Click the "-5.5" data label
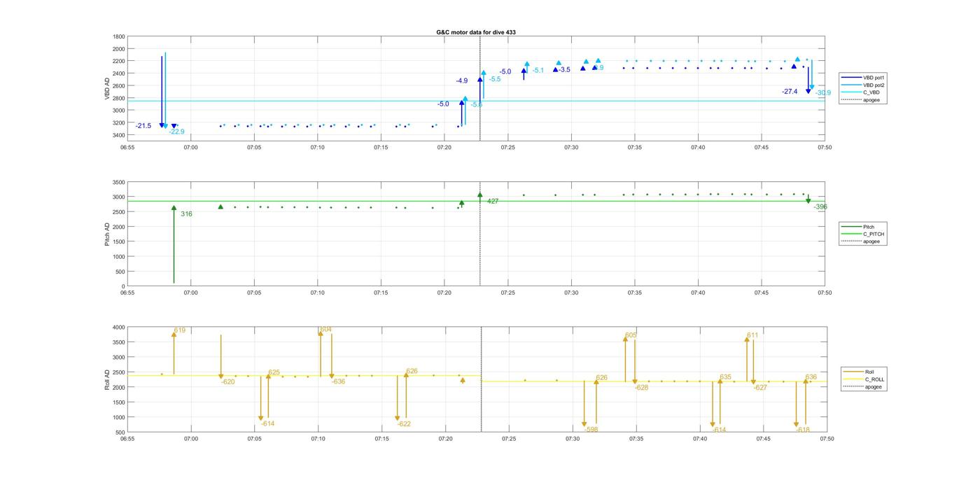 [x=495, y=79]
